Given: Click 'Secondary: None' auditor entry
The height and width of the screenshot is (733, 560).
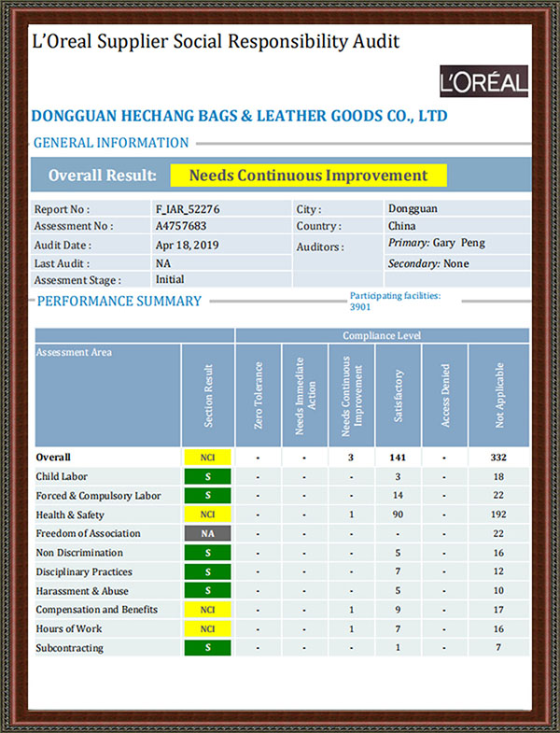Looking at the screenshot, I should click(x=428, y=263).
